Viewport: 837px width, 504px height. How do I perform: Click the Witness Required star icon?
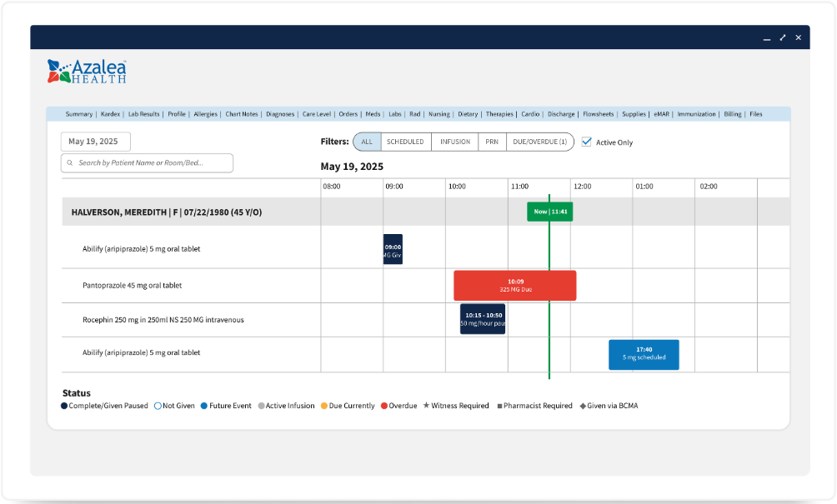[426, 406]
